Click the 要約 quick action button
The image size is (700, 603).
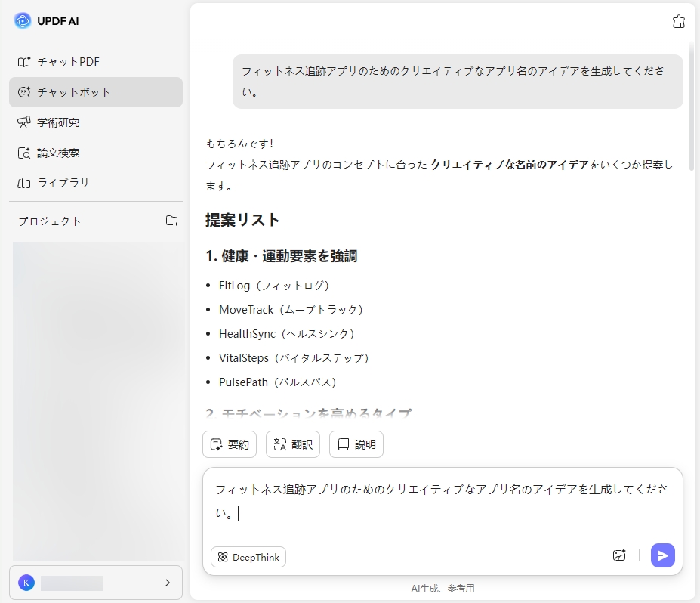[x=229, y=444]
